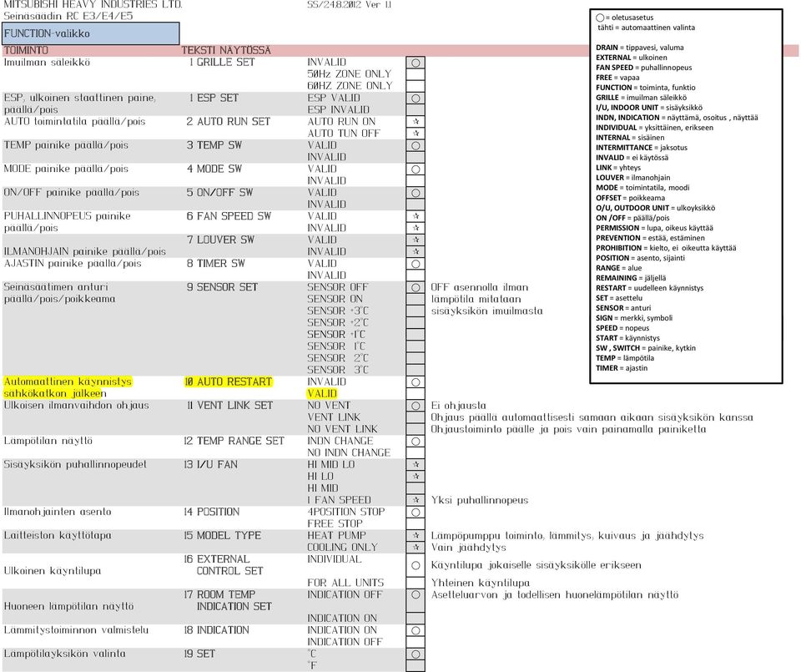This screenshot has height=672, width=801.
Task: Select the 15 MODEL TYPE entry
Action: [x=222, y=536]
